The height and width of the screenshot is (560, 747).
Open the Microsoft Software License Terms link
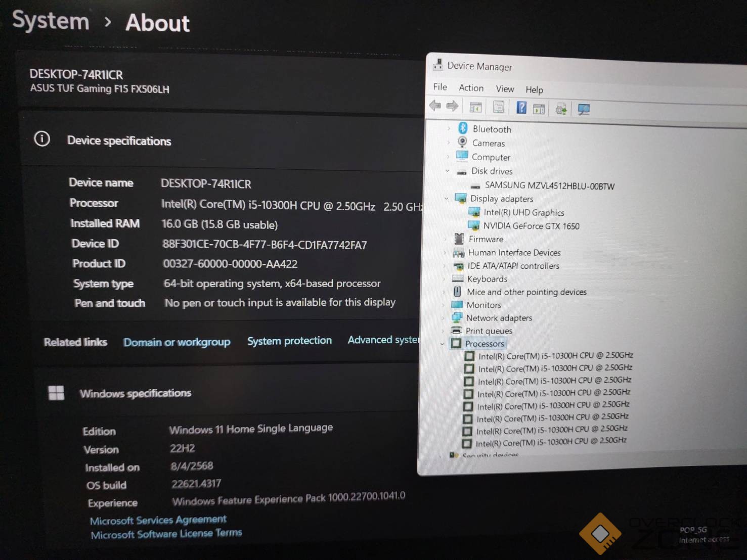coord(166,533)
